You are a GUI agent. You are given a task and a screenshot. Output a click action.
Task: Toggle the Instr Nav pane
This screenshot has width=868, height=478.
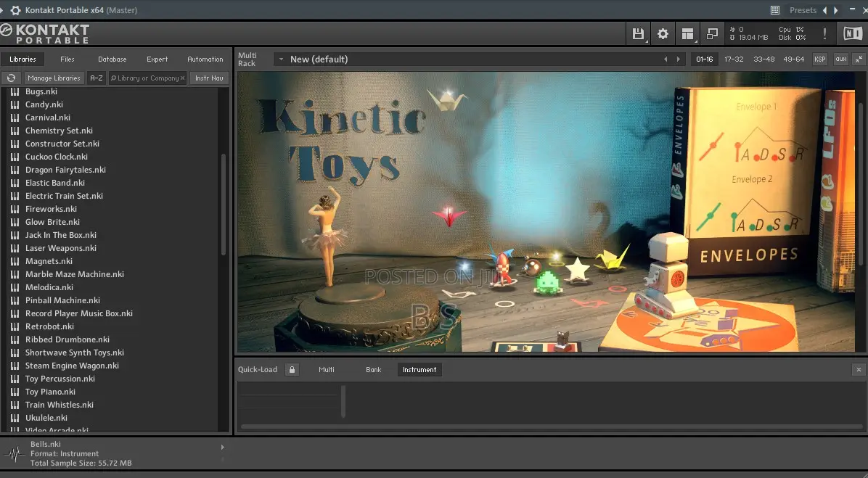pyautogui.click(x=209, y=78)
